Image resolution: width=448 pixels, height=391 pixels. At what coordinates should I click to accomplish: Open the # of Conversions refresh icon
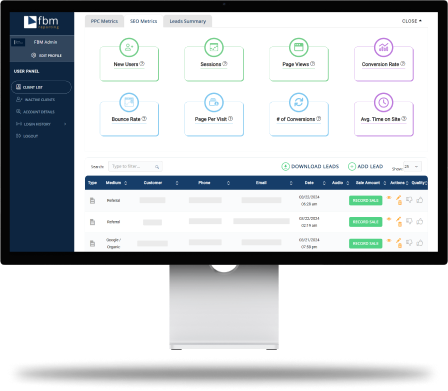tap(299, 102)
